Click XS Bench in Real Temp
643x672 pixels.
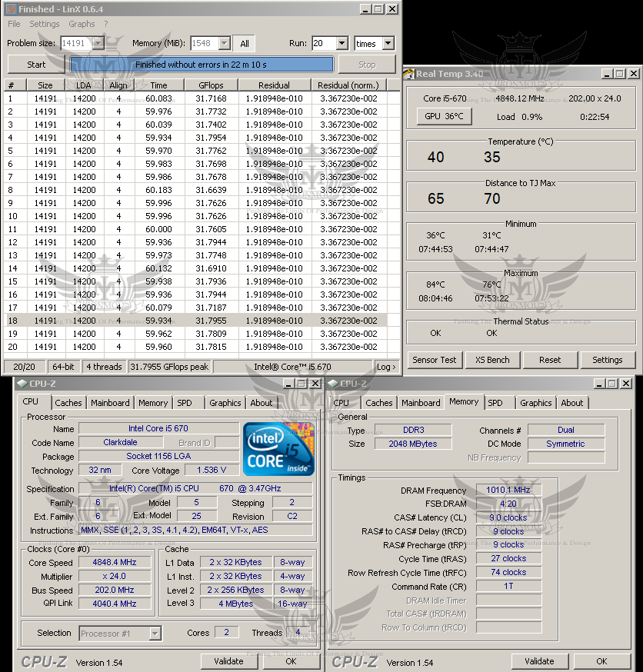492,360
